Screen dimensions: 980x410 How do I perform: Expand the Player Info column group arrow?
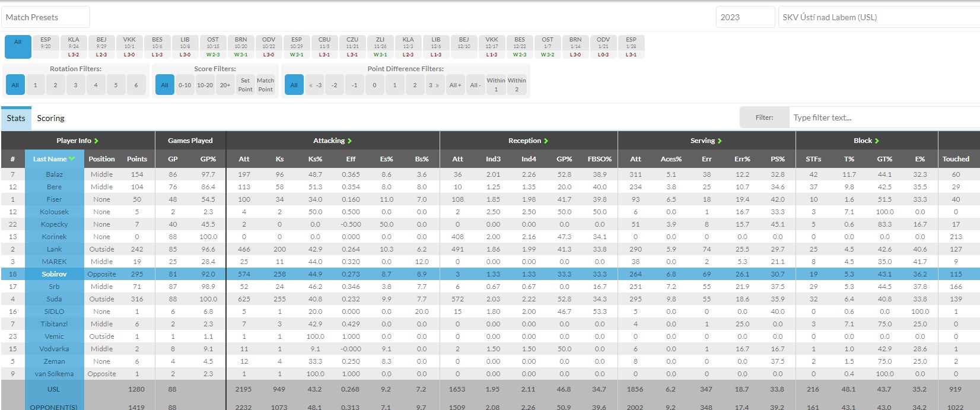(96, 141)
